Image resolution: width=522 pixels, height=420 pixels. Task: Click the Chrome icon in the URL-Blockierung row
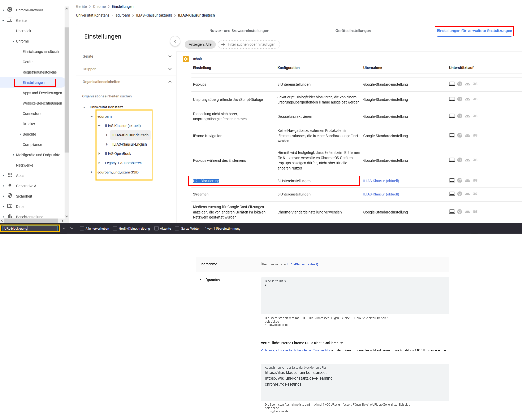coord(460,180)
